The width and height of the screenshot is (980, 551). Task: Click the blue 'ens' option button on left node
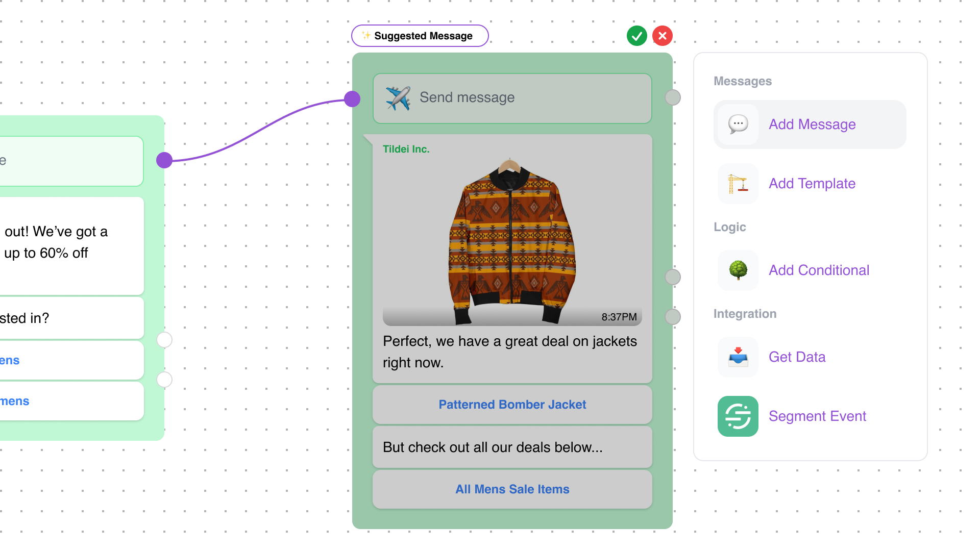coord(71,360)
